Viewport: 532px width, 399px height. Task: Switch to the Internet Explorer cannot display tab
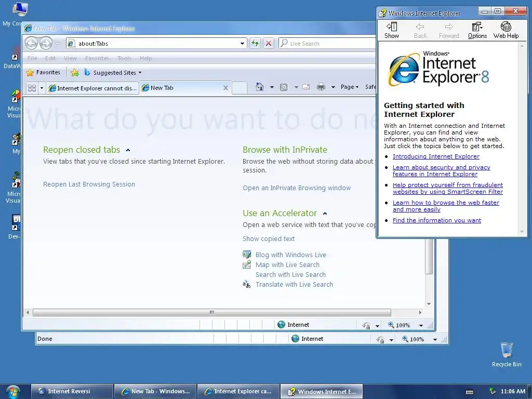tap(92, 88)
